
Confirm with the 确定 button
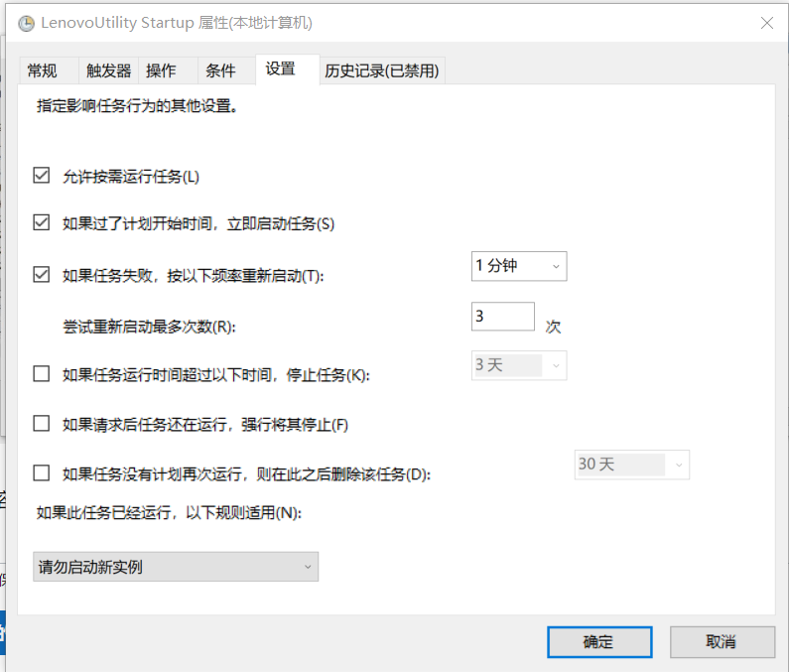pyautogui.click(x=599, y=642)
